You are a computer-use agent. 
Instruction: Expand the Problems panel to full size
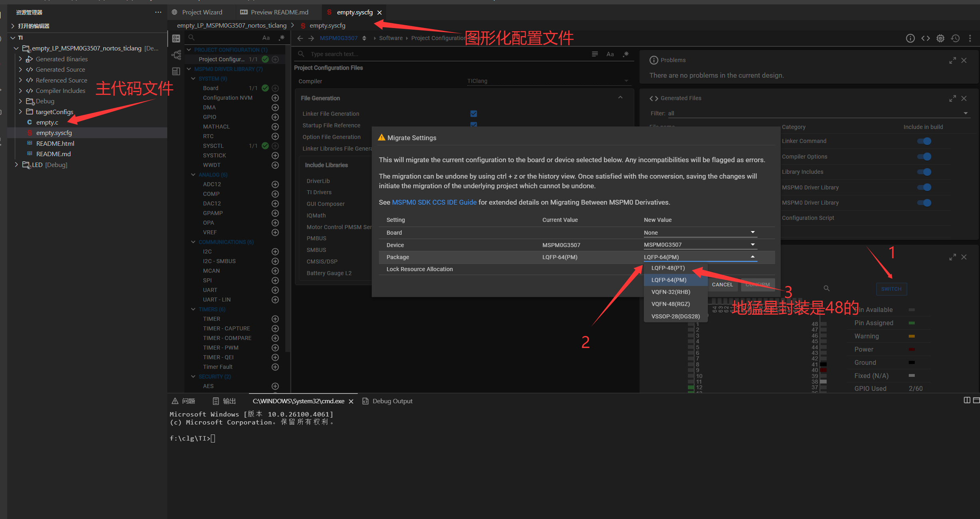point(952,60)
